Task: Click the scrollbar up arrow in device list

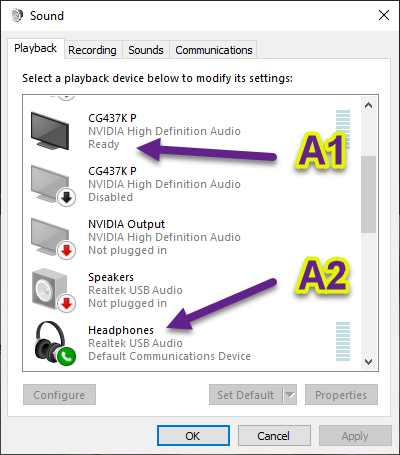Action: tap(368, 105)
